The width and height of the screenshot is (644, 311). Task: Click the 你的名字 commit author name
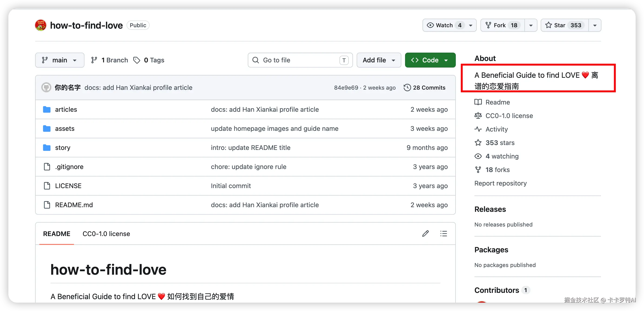pos(67,88)
